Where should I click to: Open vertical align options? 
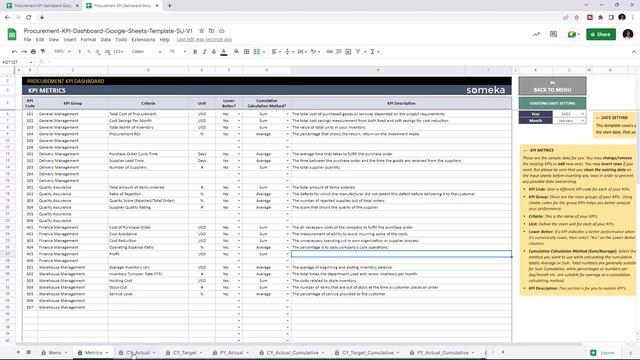pyautogui.click(x=289, y=52)
